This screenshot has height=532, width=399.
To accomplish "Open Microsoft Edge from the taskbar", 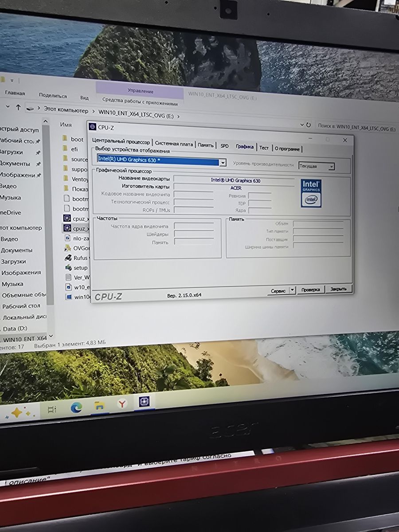I will coord(76,408).
